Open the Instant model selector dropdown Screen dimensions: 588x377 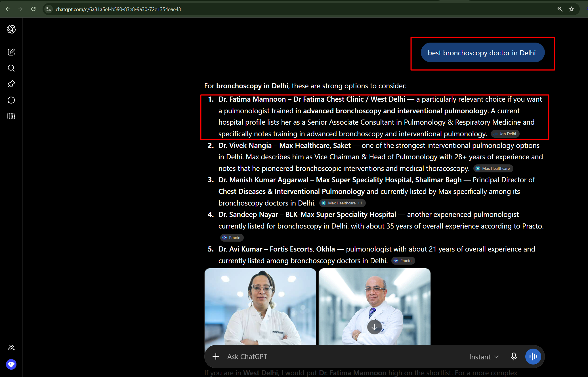[x=484, y=357]
